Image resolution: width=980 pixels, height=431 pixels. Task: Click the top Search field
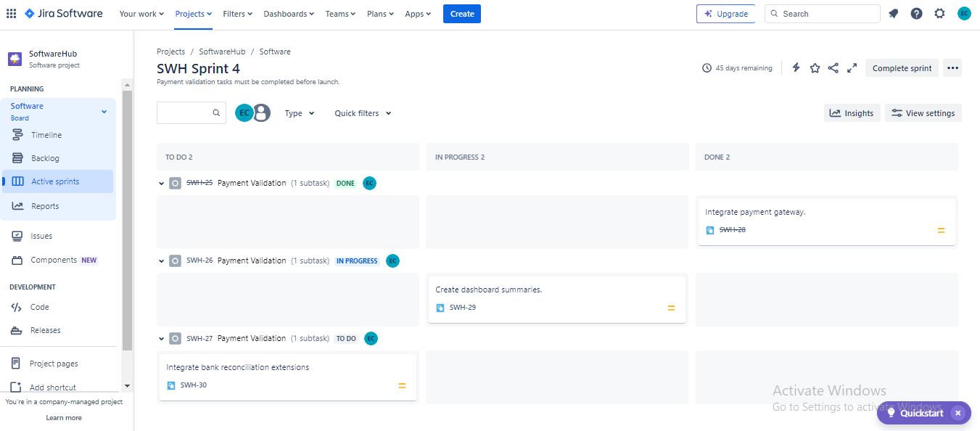(823, 14)
